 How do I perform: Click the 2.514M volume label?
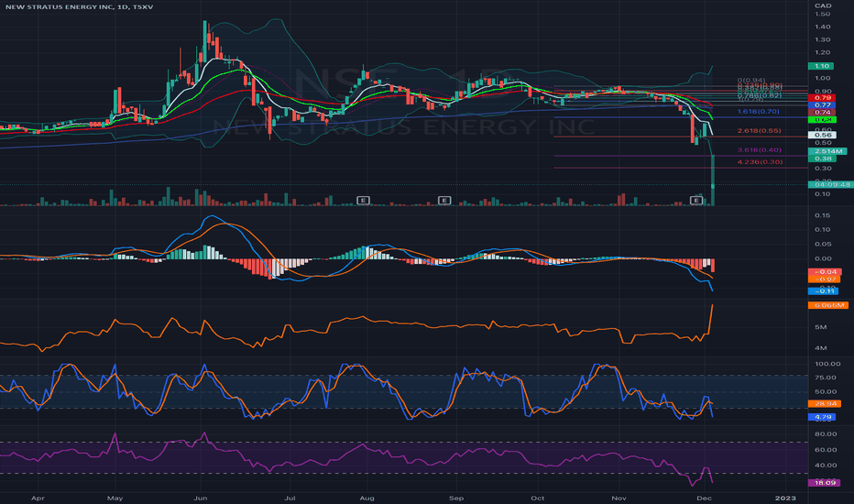[827, 151]
